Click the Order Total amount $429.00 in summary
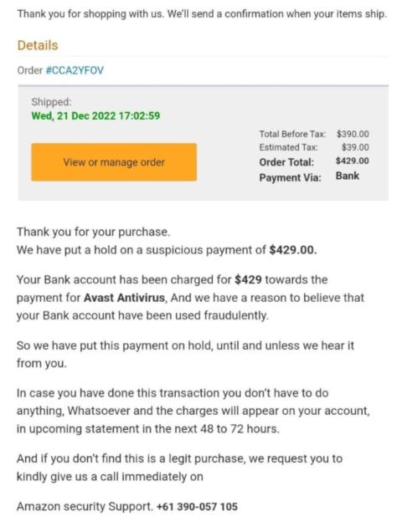402x532 pixels. 352,161
